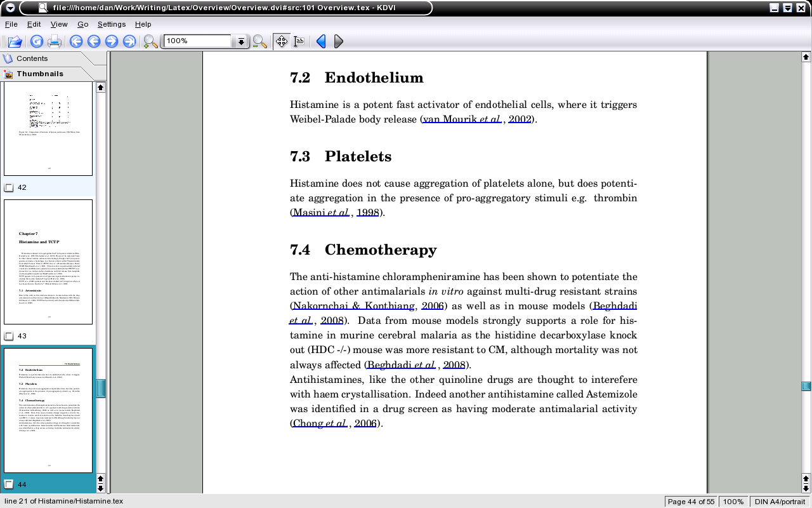The image size is (812, 508).
Task: Open the 'Masini et al.' citation link
Action: click(321, 212)
